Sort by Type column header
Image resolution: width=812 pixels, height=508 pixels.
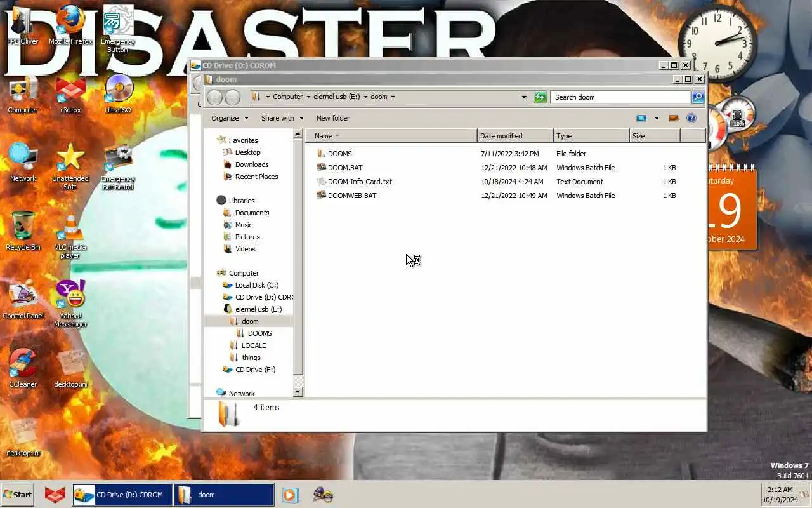point(591,136)
